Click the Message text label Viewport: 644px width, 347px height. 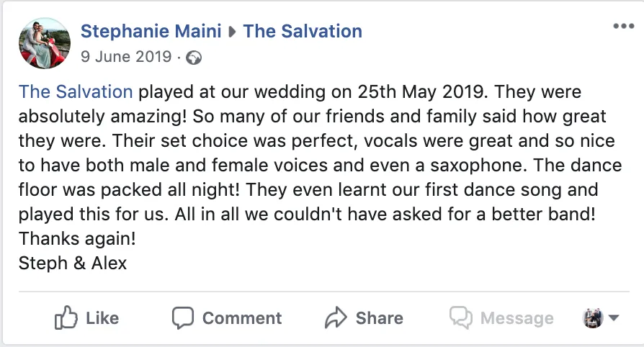click(517, 318)
